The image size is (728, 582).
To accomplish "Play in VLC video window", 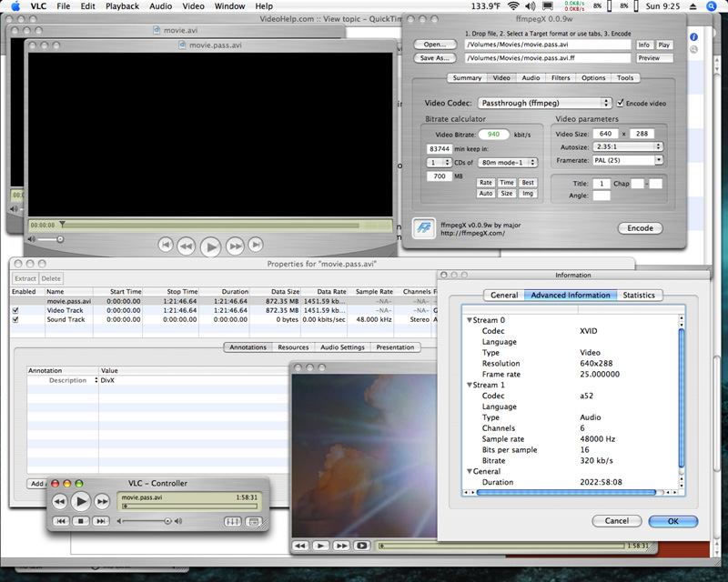I will click(x=320, y=546).
